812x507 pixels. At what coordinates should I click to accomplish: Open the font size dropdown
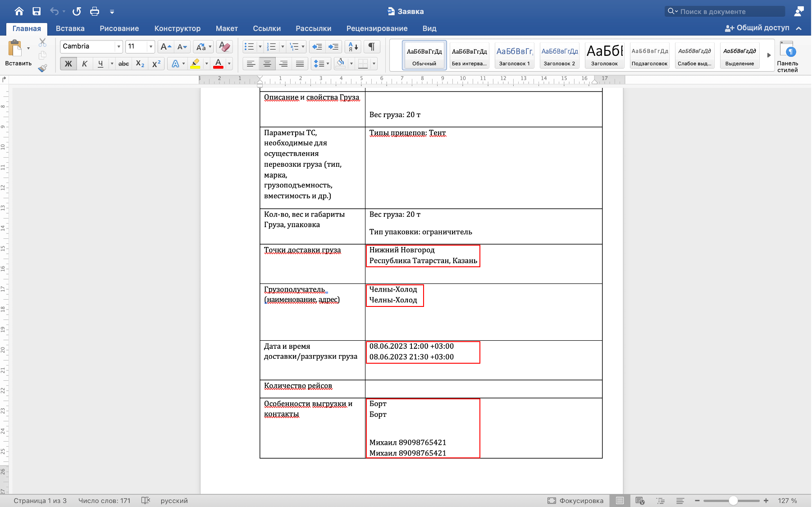[151, 46]
